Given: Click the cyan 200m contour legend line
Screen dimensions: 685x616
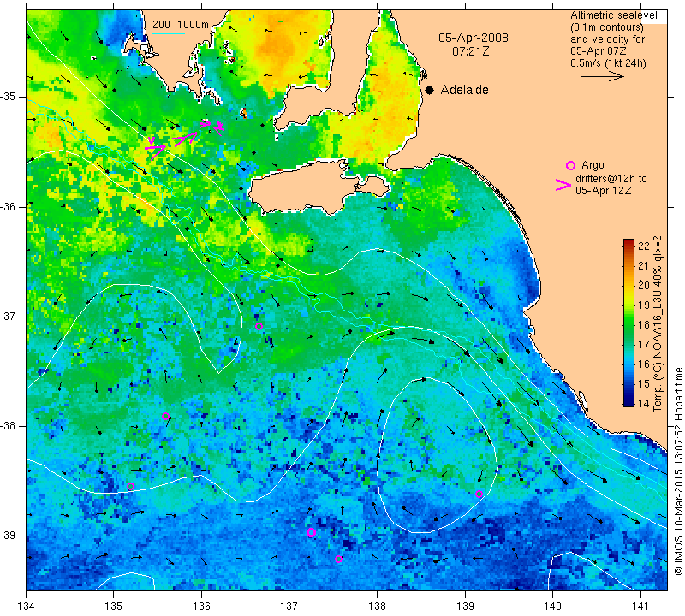Looking at the screenshot, I should click(x=169, y=33).
